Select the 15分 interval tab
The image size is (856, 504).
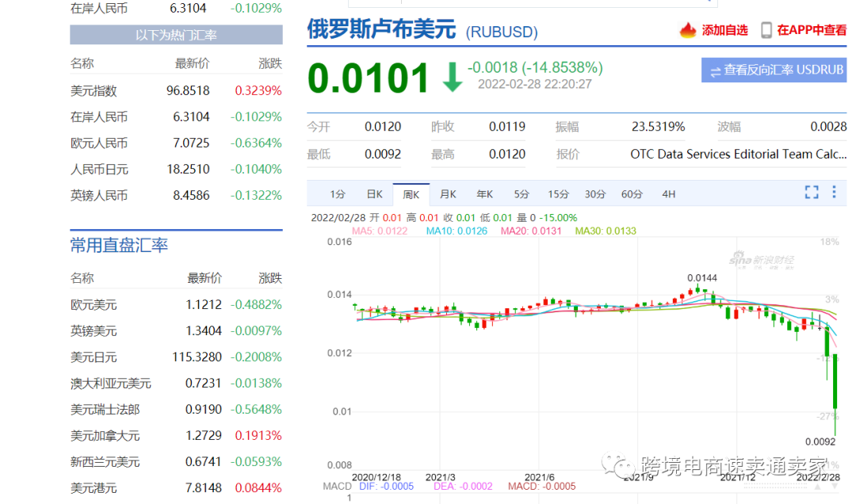pyautogui.click(x=556, y=193)
